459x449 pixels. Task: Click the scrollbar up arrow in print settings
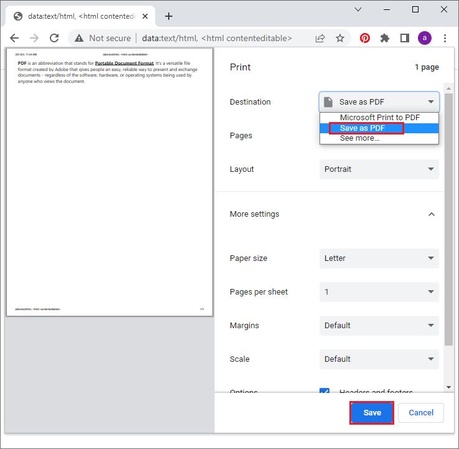pyautogui.click(x=449, y=88)
